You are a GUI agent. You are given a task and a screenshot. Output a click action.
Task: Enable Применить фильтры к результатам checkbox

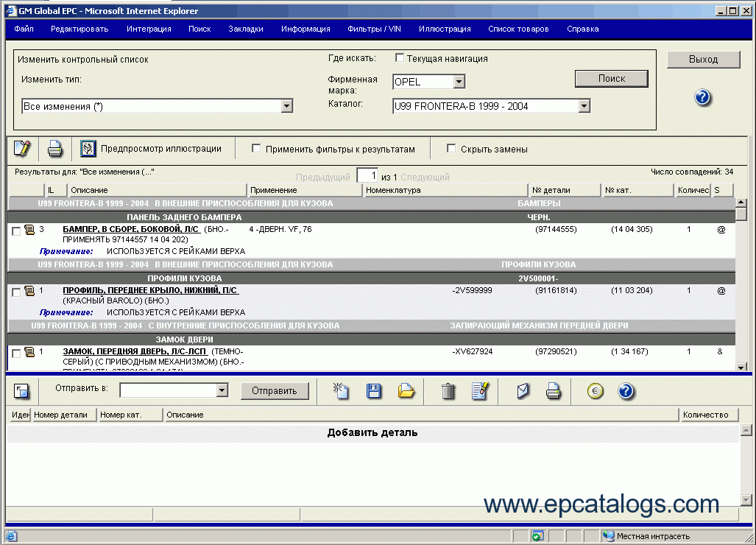tap(256, 149)
